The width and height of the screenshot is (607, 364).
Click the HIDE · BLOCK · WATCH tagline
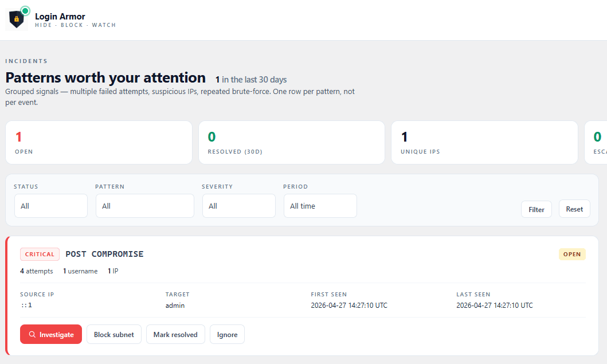pos(75,25)
